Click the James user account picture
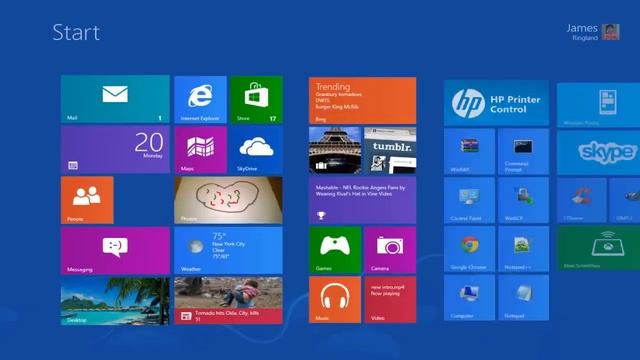Viewport: 640px width, 360px height. pyautogui.click(x=611, y=32)
